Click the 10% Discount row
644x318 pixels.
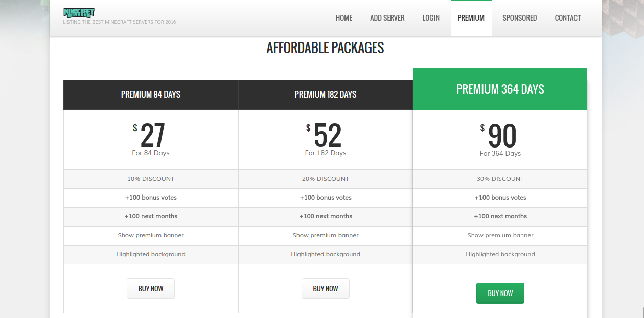coord(151,179)
